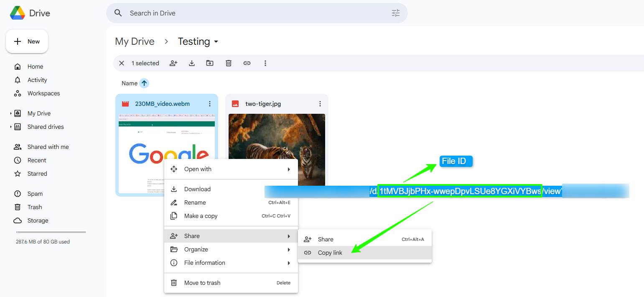This screenshot has height=297, width=644.
Task: Expand the Organize submenu
Action: (x=231, y=249)
